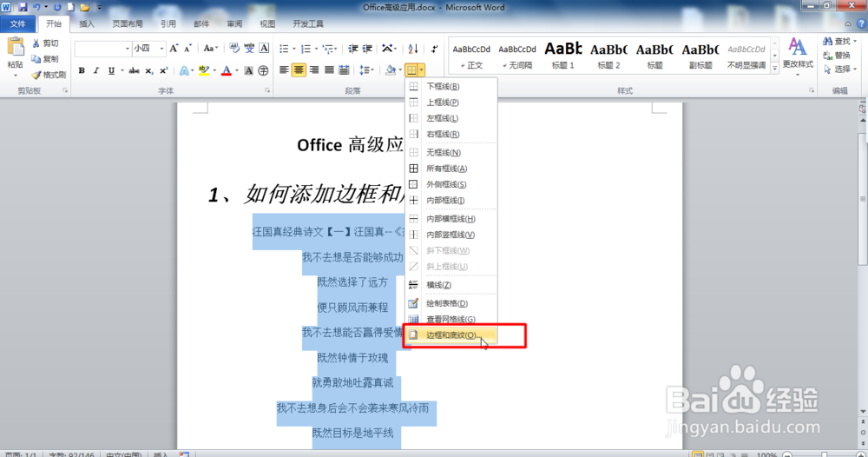
Task: Justify paragraph text
Action: click(x=329, y=70)
